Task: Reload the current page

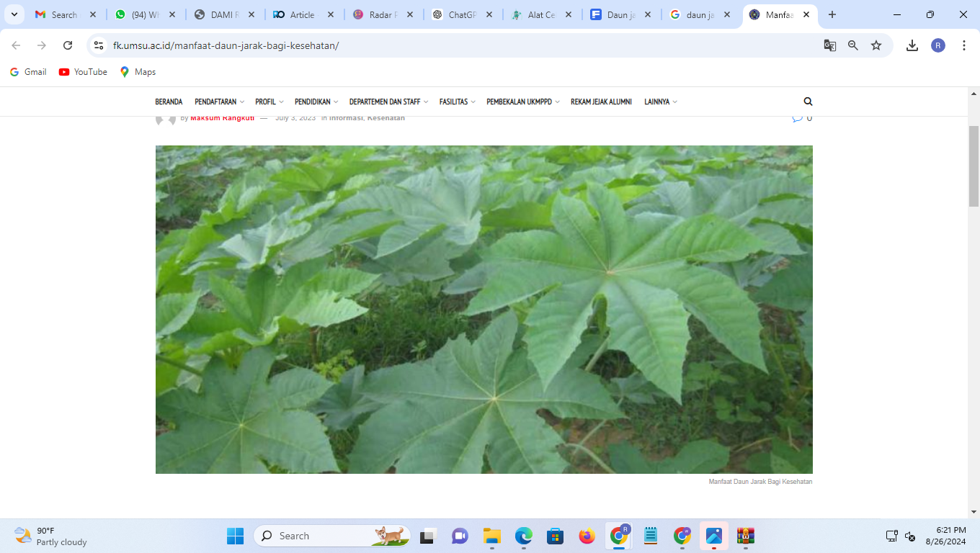Action: click(68, 45)
